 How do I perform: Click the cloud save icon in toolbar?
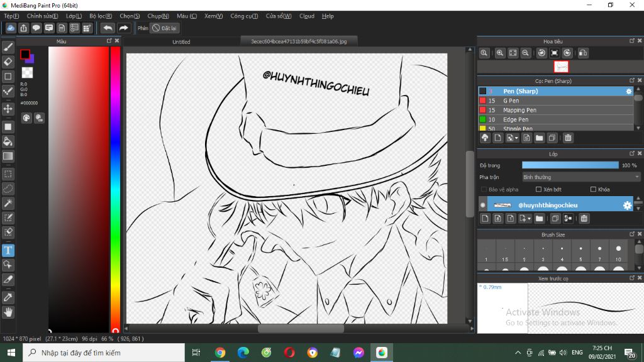[11, 28]
